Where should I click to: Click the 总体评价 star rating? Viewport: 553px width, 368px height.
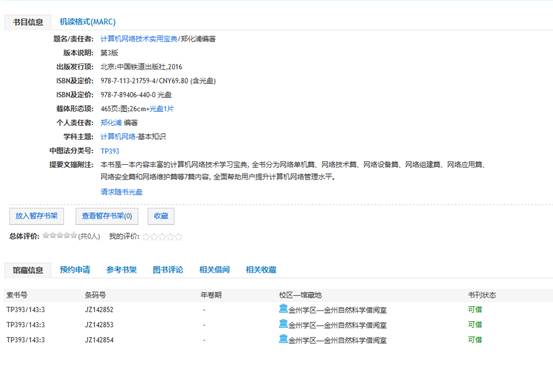click(60, 235)
